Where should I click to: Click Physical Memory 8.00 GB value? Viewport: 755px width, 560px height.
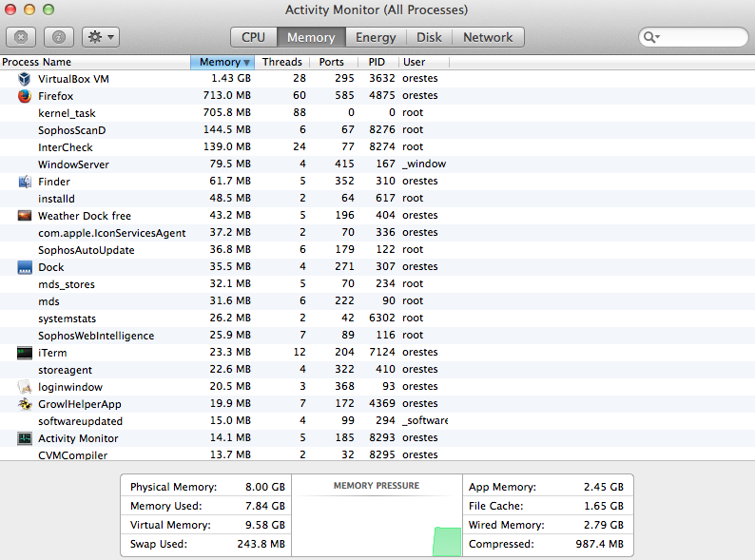265,487
